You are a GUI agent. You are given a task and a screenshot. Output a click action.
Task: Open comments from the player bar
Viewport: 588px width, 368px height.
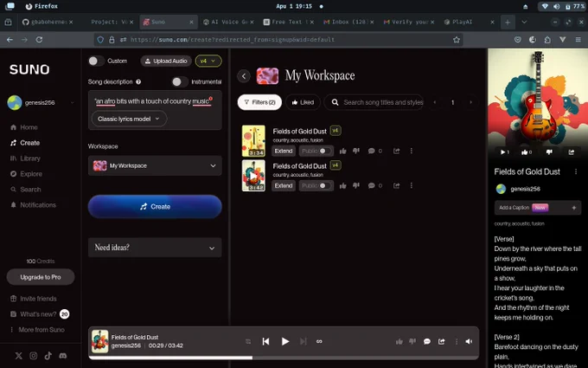tap(427, 341)
